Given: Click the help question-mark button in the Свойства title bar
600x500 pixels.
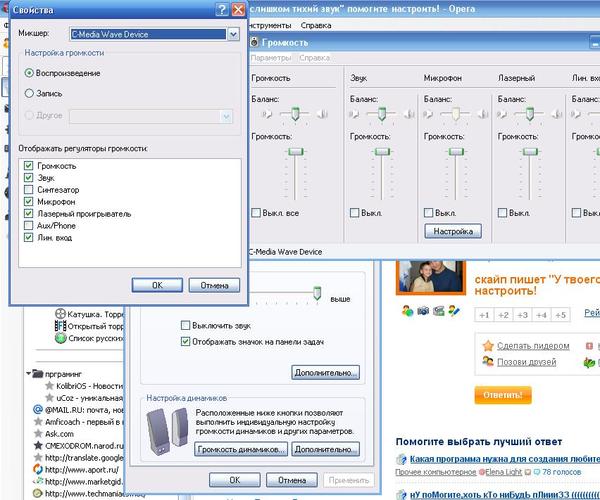Looking at the screenshot, I should coord(222,10).
